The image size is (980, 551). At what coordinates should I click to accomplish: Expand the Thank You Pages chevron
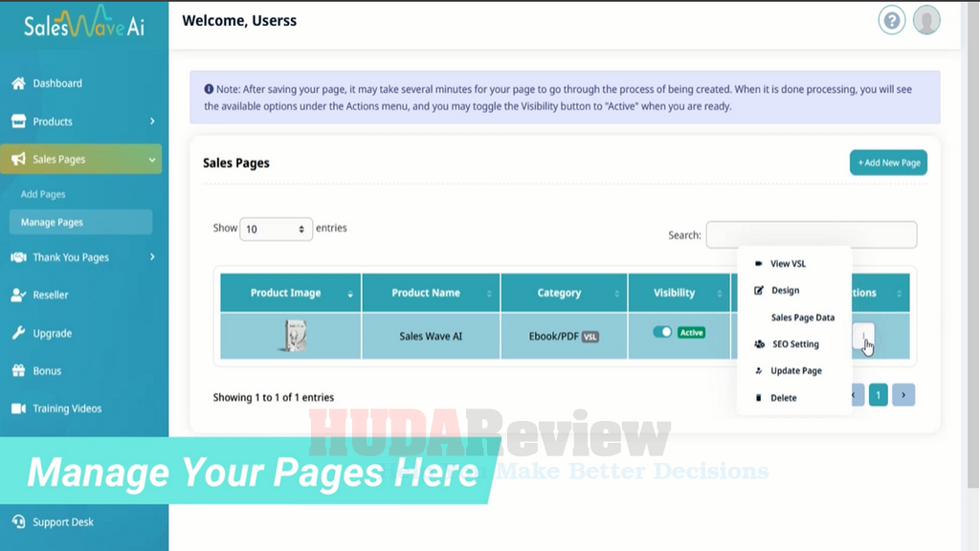152,256
